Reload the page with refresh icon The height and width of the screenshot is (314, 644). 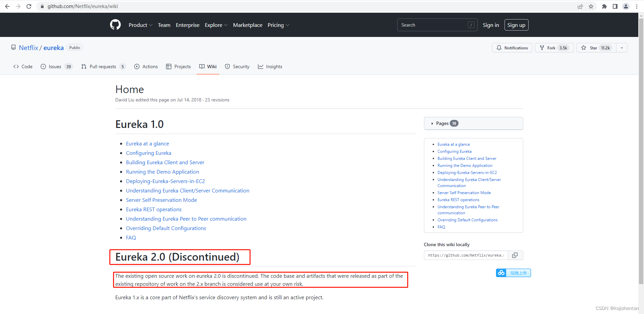[x=29, y=6]
